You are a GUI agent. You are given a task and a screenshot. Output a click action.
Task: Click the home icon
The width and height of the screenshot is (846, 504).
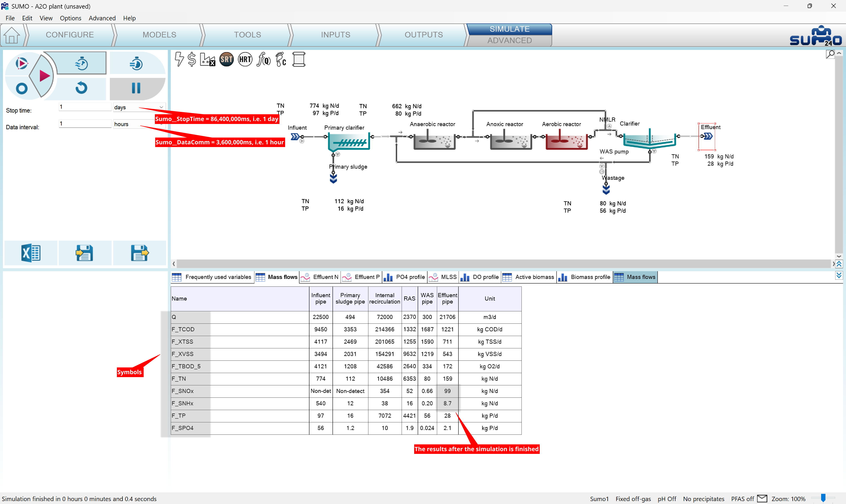12,35
